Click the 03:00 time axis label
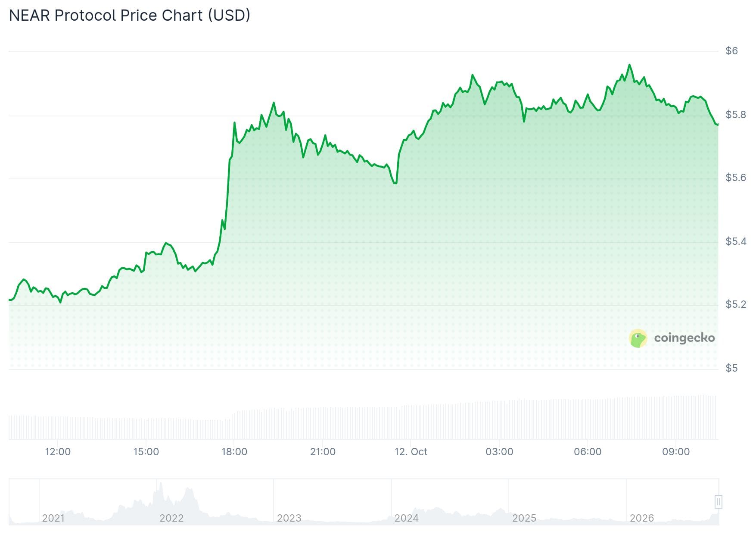756x538 pixels. tap(499, 452)
